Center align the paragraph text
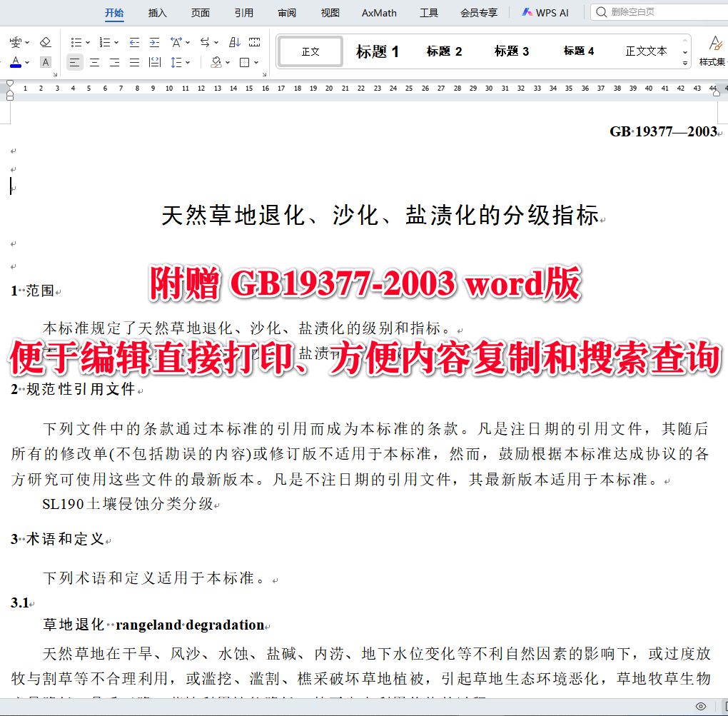The height and width of the screenshot is (716, 728). [x=93, y=62]
